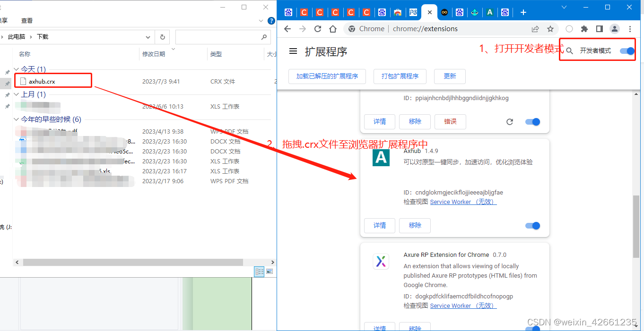Open Chrome's extensions puzzle icon
The image size is (644, 331).
(584, 29)
